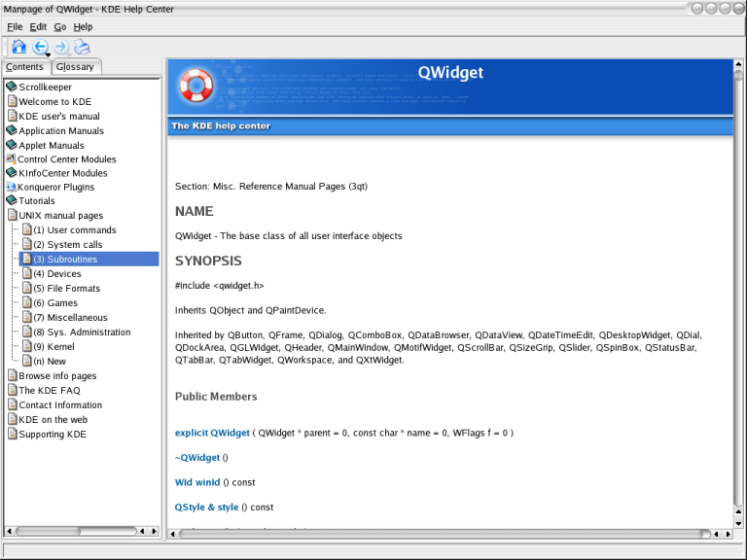Click the (3) Subroutines page icon
747x560 pixels.
pos(27,259)
